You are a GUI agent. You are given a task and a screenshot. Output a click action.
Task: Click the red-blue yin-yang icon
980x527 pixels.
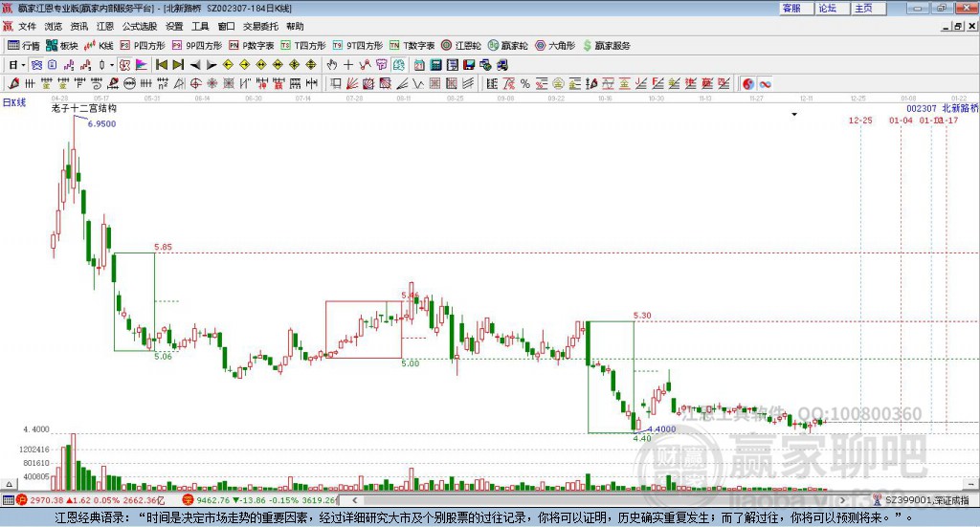click(748, 83)
